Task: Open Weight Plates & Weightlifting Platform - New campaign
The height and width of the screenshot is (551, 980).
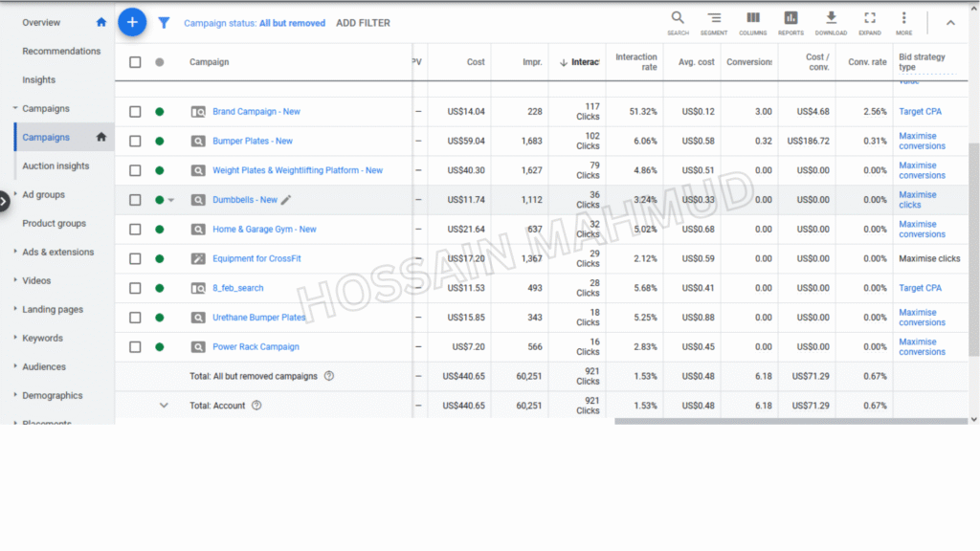Action: [x=298, y=170]
